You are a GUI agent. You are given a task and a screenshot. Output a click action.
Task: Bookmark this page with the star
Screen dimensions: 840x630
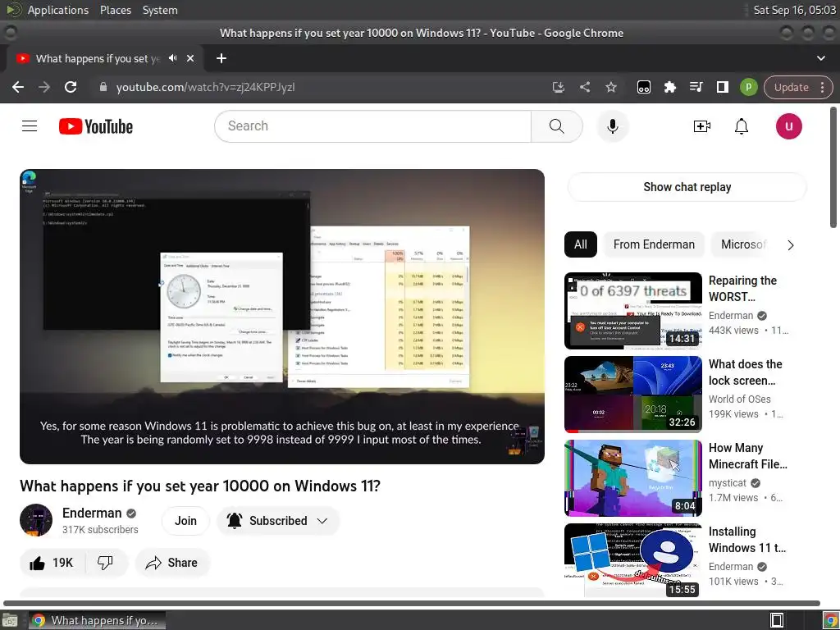[x=610, y=87]
